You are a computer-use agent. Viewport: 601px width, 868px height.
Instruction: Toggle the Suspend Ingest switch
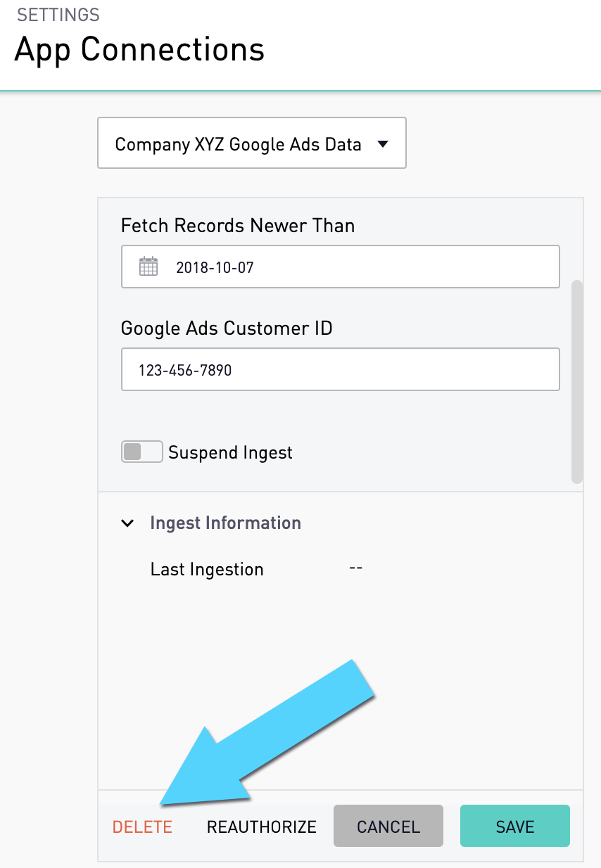tap(142, 452)
